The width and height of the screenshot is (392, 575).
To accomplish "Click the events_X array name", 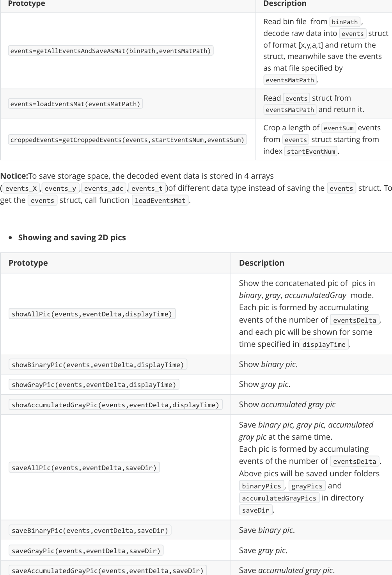I will coord(21,188).
